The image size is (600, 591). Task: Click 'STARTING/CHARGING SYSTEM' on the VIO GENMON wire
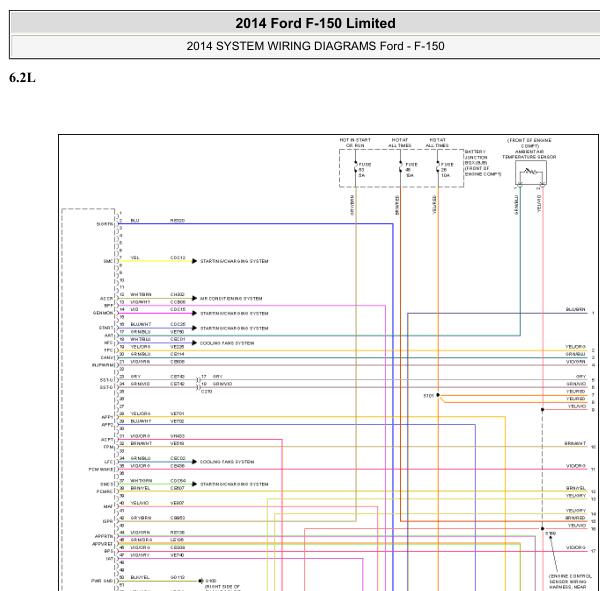pyautogui.click(x=234, y=313)
